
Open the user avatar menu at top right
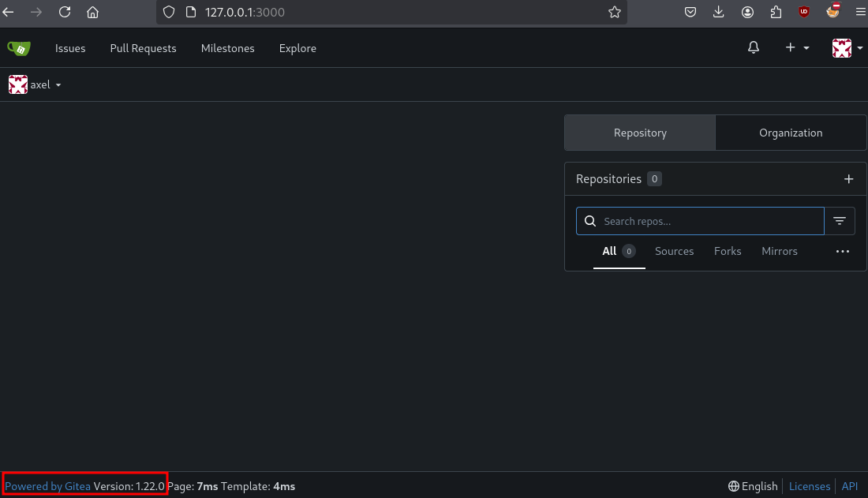pyautogui.click(x=845, y=48)
